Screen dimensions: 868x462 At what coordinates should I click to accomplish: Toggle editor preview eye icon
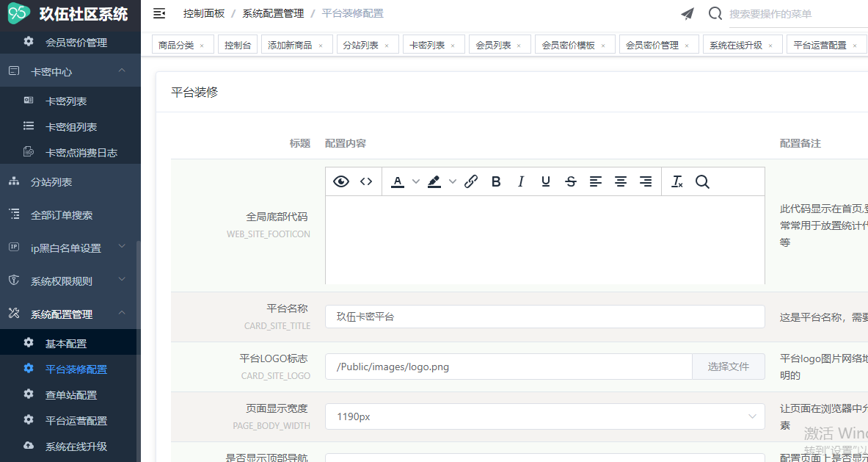pyautogui.click(x=341, y=181)
